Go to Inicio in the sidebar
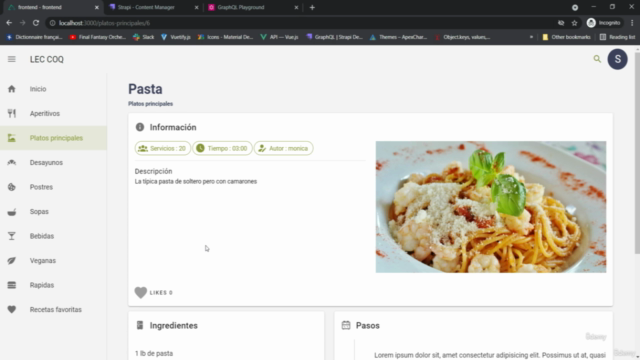 (38, 89)
